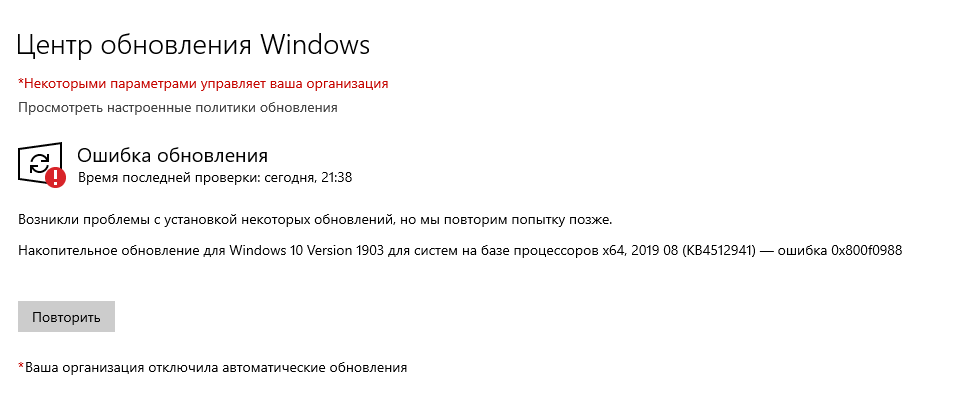Click the automatic updates disabled notice
Viewport: 969px width, 398px height.
(x=213, y=368)
